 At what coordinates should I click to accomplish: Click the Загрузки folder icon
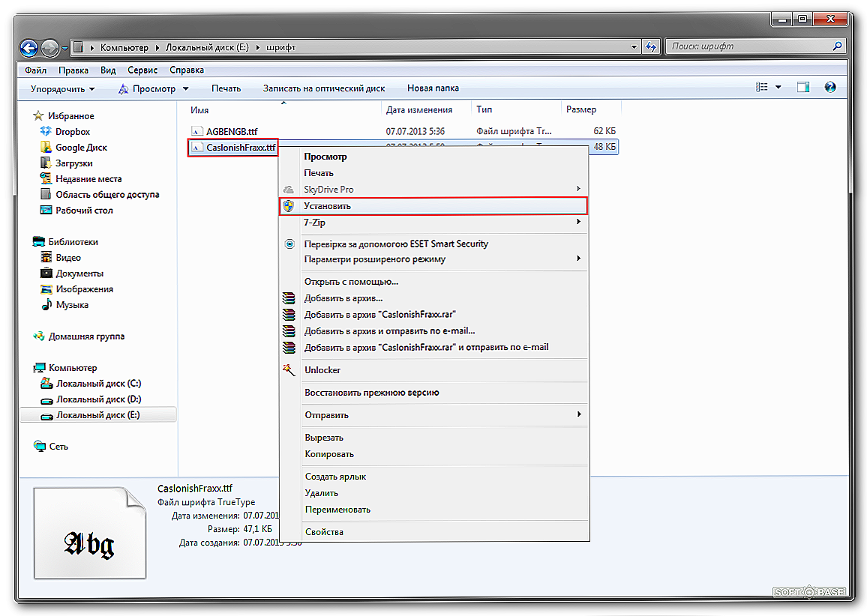pyautogui.click(x=46, y=163)
